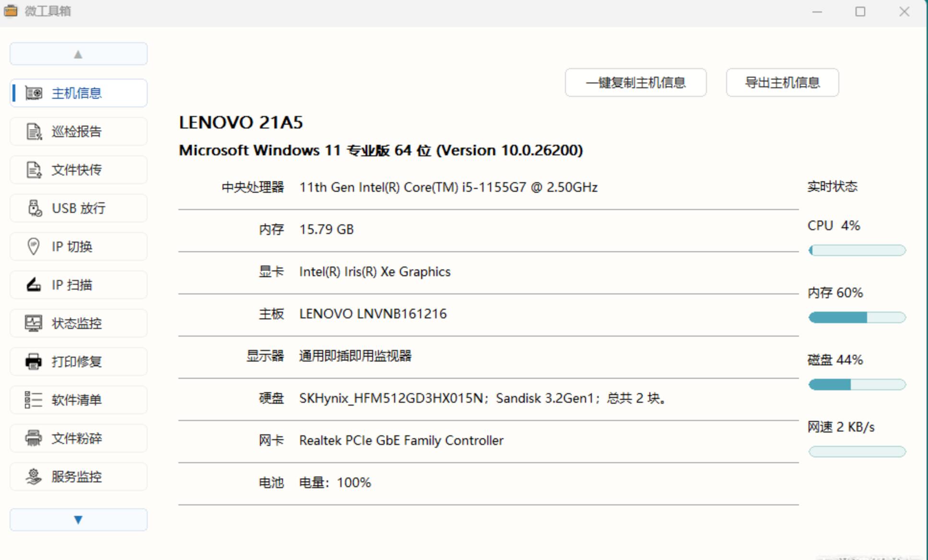Click the 微工具箱 title bar icon
This screenshot has width=928, height=560.
click(11, 11)
